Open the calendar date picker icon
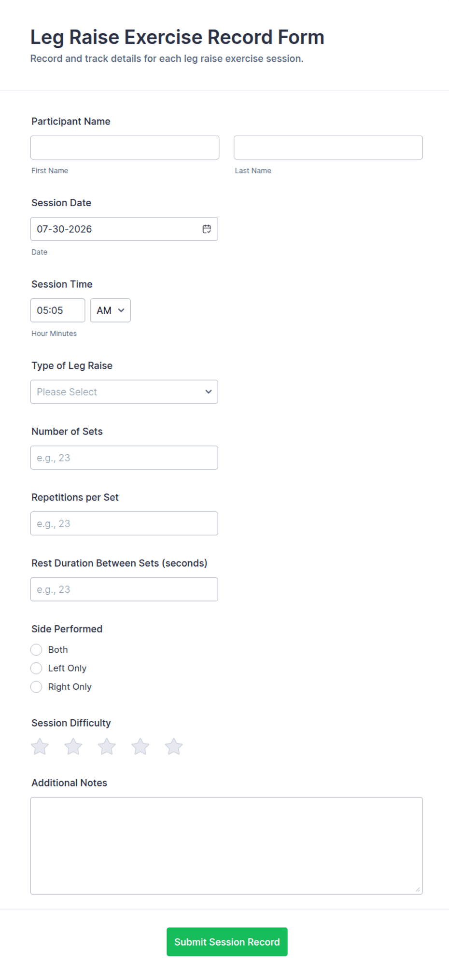This screenshot has height=980, width=449. 207,229
